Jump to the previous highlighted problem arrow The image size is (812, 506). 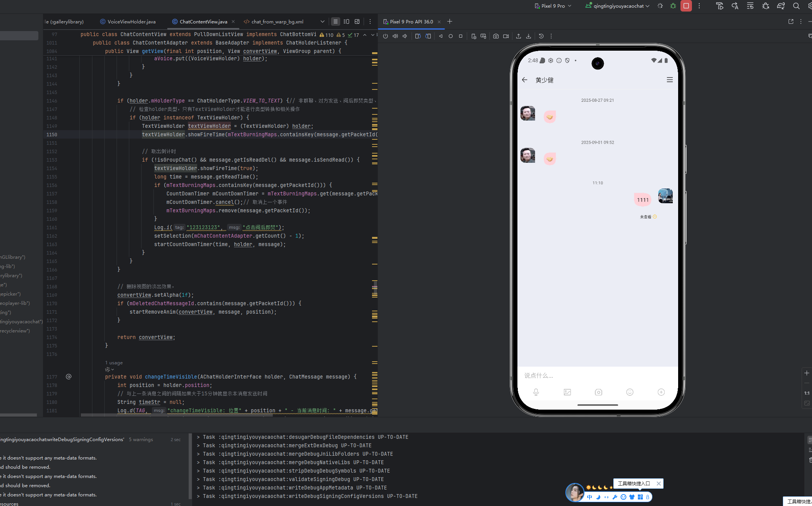(365, 35)
